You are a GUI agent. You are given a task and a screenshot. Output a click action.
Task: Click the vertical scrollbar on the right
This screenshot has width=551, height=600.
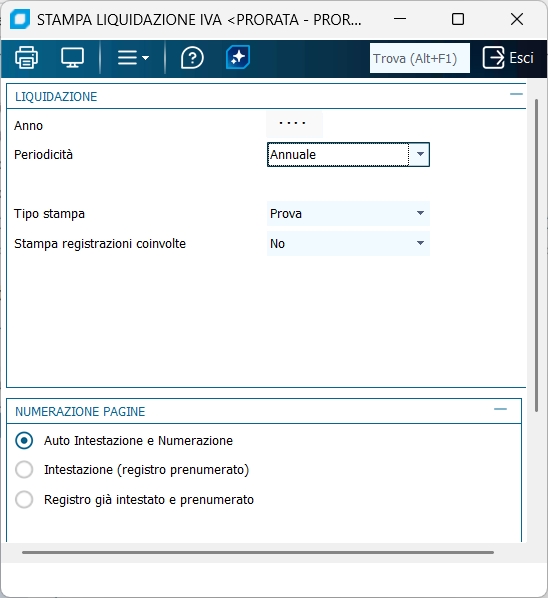click(x=536, y=255)
